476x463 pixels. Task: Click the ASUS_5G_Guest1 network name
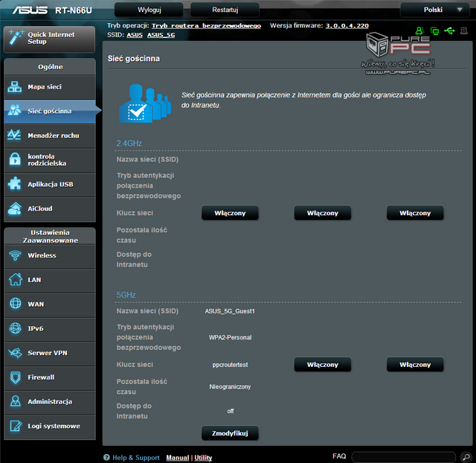230,311
